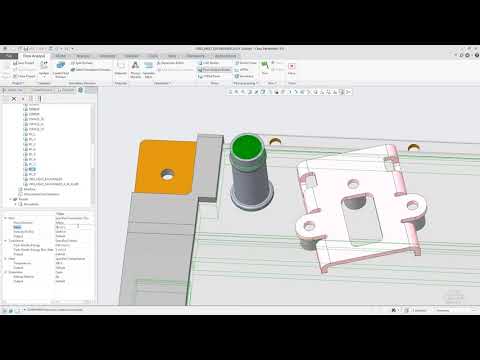
Task: Select the VRS_HEAT_EXCHANGER tree entry
Action: pyautogui.click(x=46, y=179)
